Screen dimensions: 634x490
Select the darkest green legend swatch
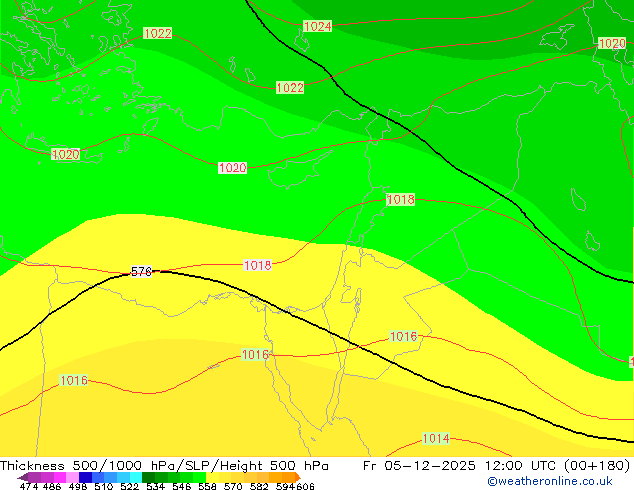point(148,477)
